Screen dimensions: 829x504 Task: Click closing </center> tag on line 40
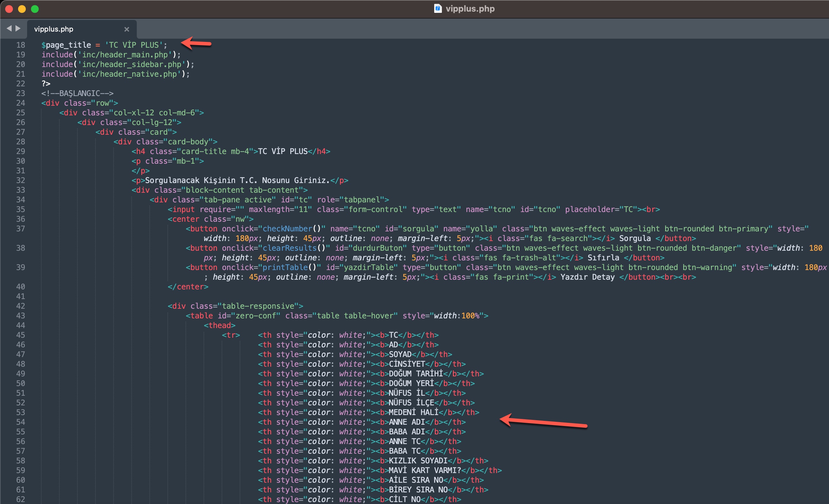point(188,287)
